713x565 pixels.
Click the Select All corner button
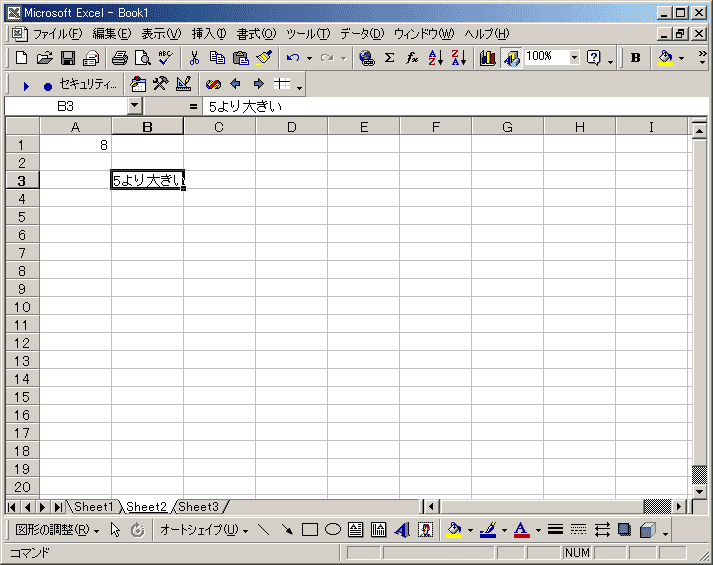(x=22, y=126)
